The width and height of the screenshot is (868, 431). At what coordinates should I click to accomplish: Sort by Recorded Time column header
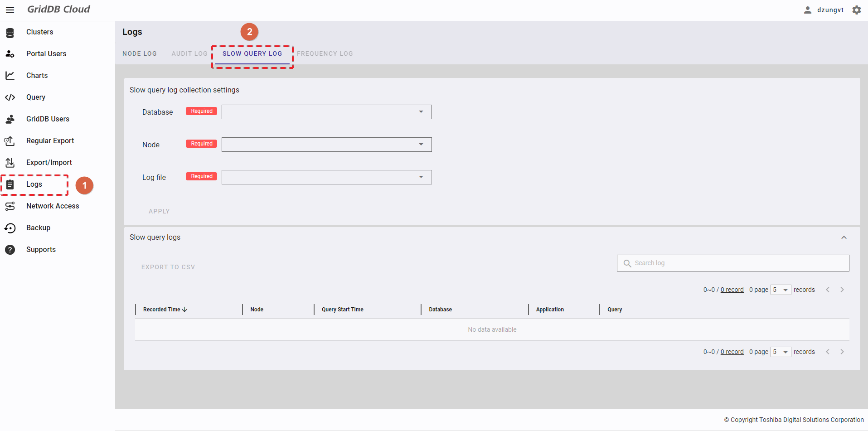[x=161, y=310]
